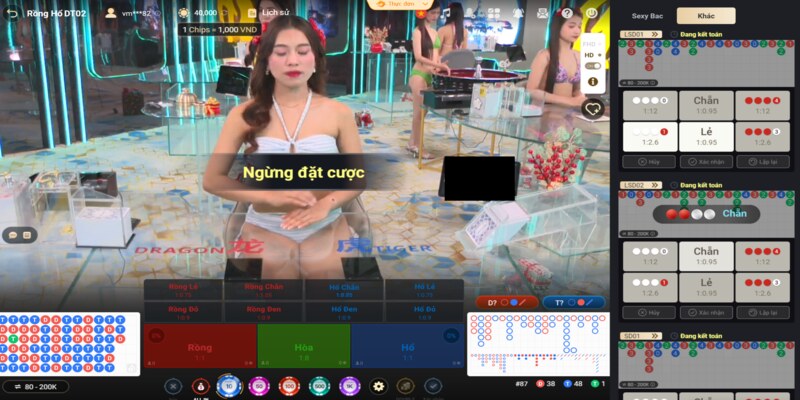800x400 pixels.
Task: Expand the Thực đơn menu dropdown
Action: coord(400,5)
